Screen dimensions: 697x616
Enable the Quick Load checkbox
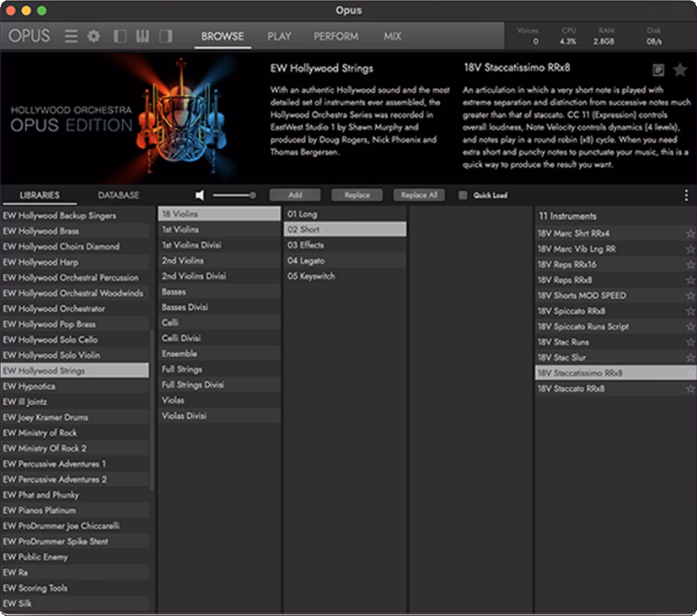click(463, 196)
